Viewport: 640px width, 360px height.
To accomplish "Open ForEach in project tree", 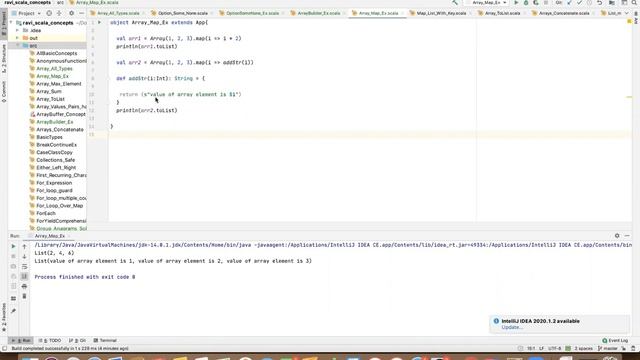I will point(46,213).
